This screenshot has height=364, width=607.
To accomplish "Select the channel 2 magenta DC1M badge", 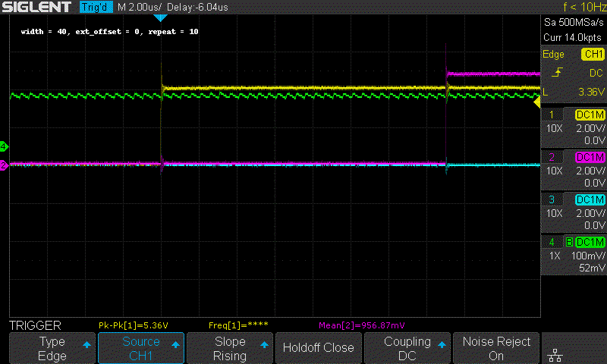I will point(590,158).
